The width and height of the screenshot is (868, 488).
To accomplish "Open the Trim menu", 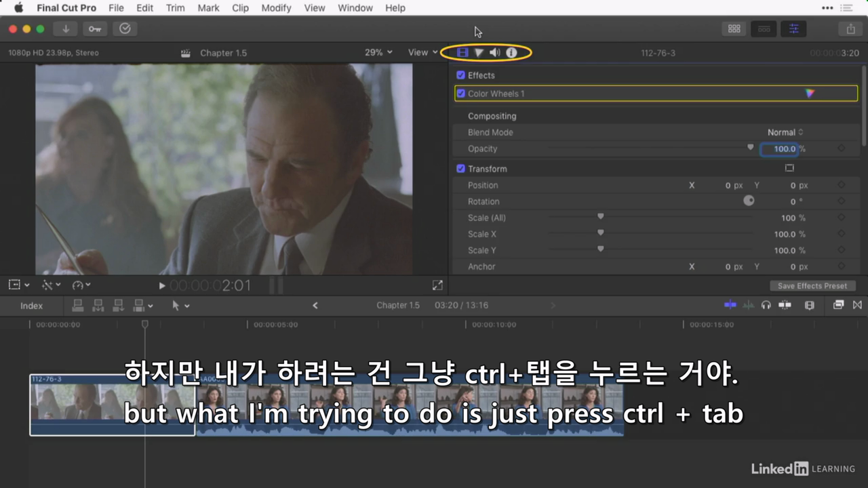I will coord(175,8).
